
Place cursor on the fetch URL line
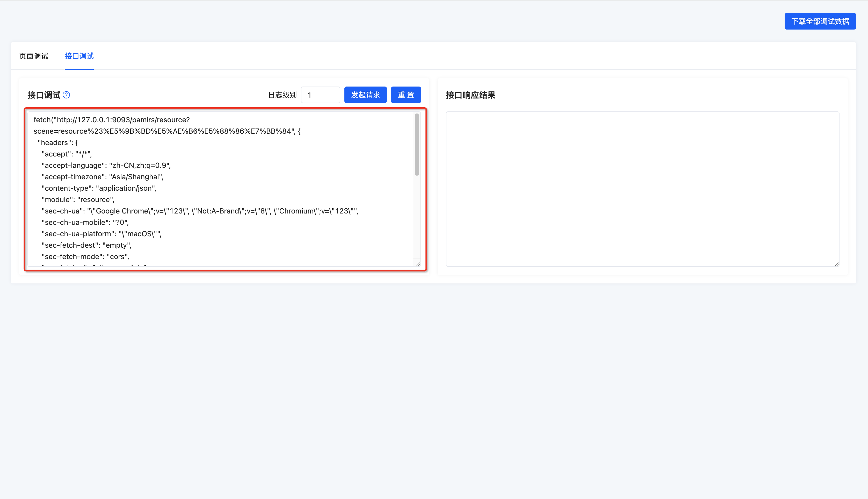(x=111, y=120)
